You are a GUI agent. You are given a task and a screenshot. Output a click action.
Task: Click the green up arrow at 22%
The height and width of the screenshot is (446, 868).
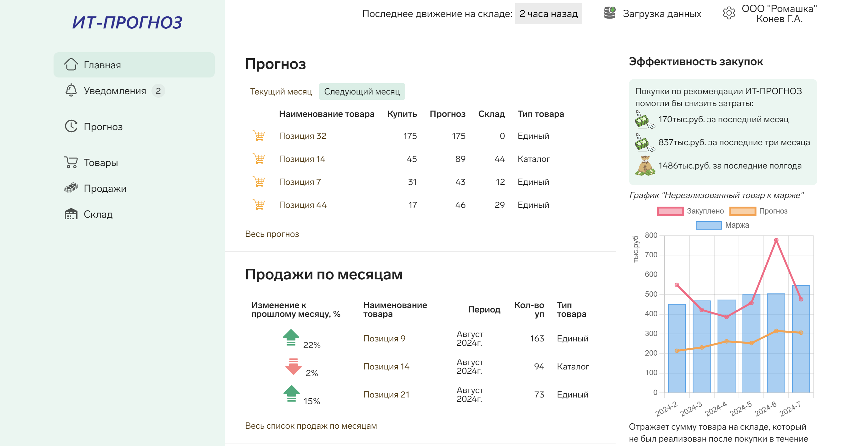click(291, 338)
